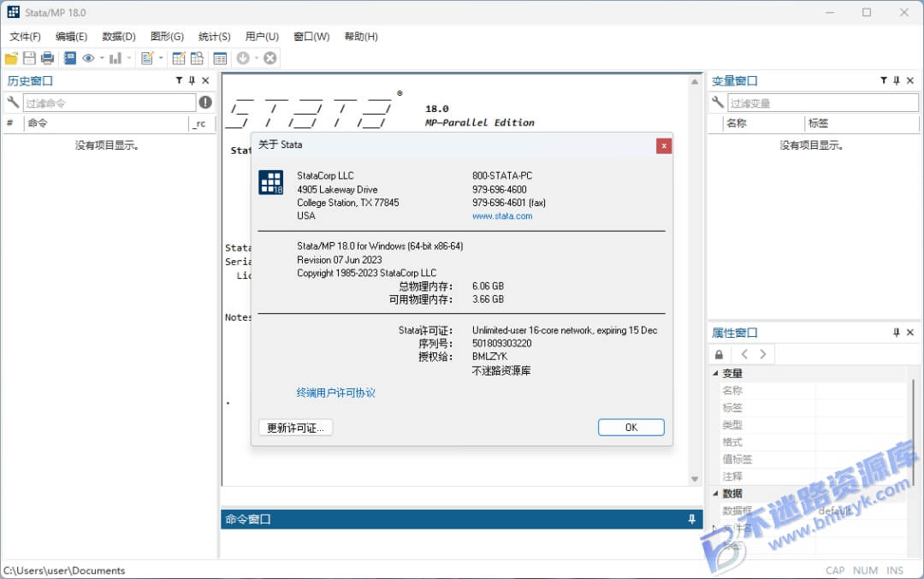Open the 帮助(H) menu

tap(361, 37)
